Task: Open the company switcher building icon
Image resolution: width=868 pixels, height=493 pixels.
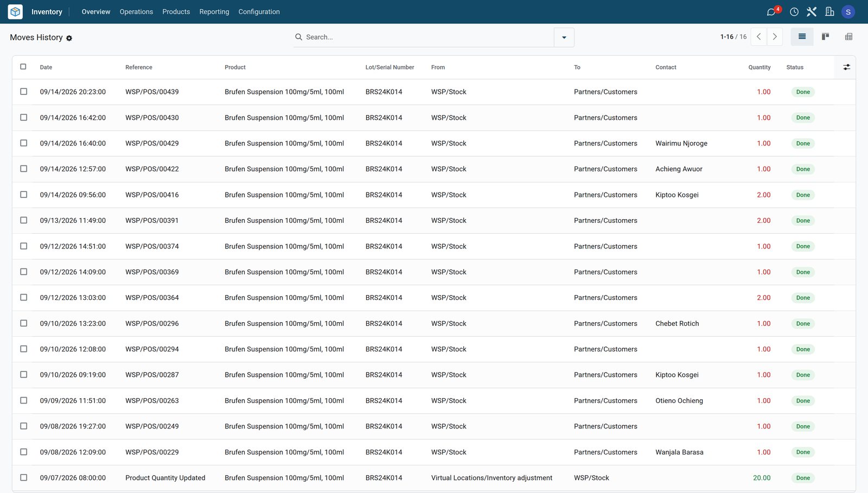Action: (x=829, y=11)
